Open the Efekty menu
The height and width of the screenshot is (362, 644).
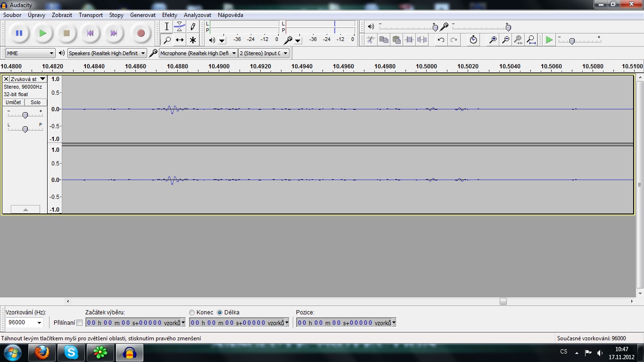tap(169, 15)
